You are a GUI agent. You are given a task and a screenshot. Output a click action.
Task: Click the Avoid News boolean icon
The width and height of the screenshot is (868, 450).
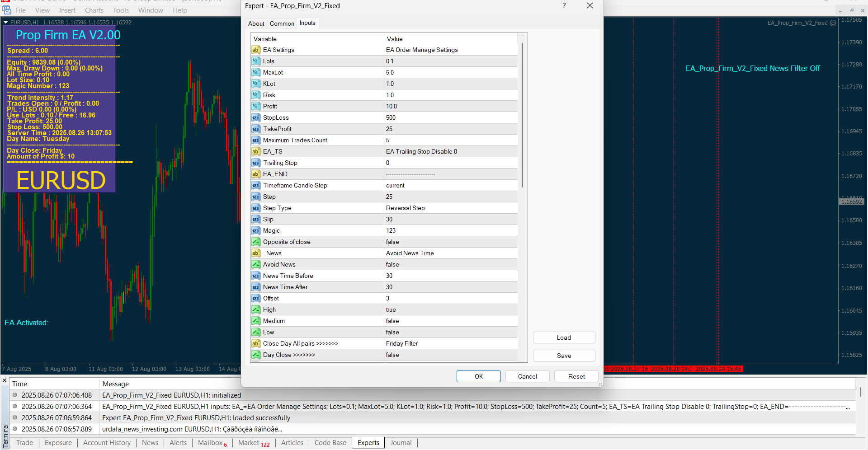(x=256, y=264)
